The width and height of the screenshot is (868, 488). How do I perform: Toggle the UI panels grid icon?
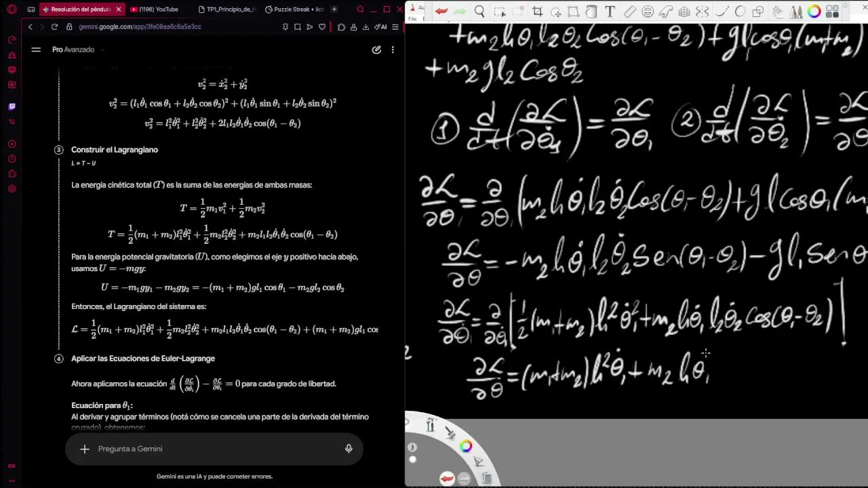pyautogui.click(x=832, y=12)
